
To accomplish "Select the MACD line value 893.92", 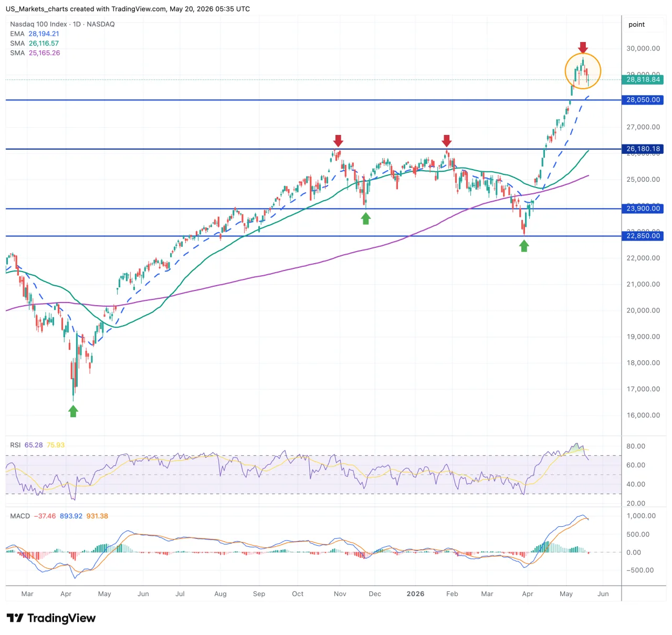I will pyautogui.click(x=71, y=516).
